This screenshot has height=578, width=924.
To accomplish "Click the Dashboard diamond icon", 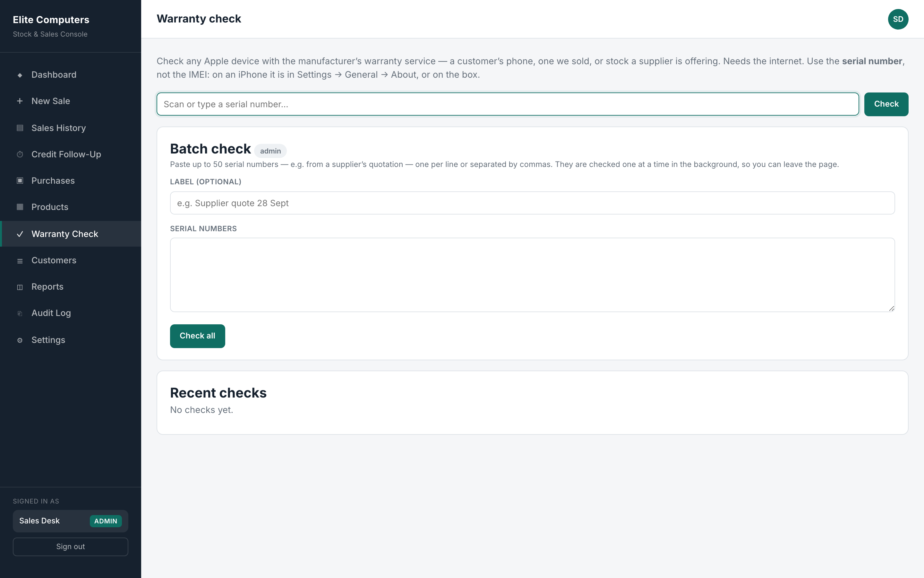I will (x=20, y=75).
